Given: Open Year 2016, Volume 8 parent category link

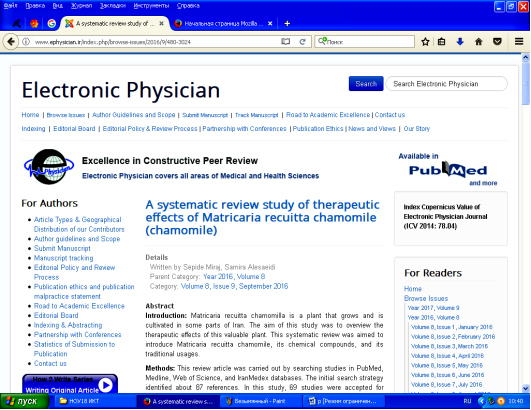Looking at the screenshot, I should [x=234, y=277].
